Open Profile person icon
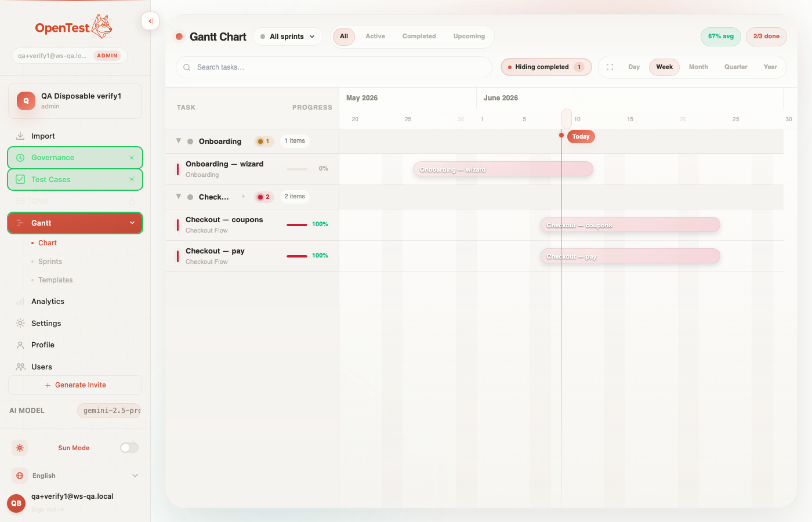The width and height of the screenshot is (812, 522). pyautogui.click(x=20, y=345)
